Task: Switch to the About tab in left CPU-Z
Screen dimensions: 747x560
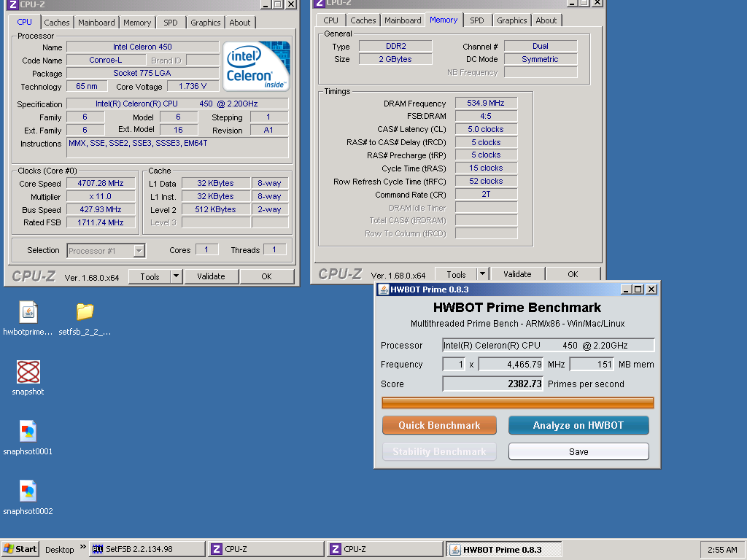Action: [x=239, y=23]
